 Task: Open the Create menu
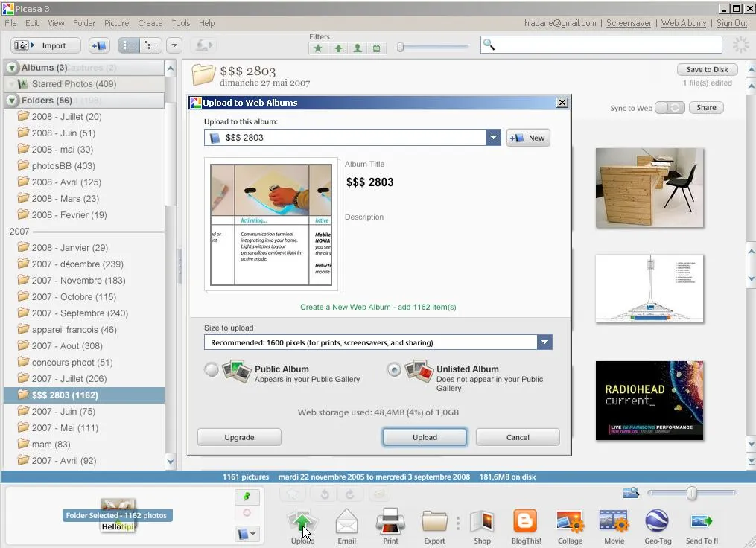click(x=150, y=23)
